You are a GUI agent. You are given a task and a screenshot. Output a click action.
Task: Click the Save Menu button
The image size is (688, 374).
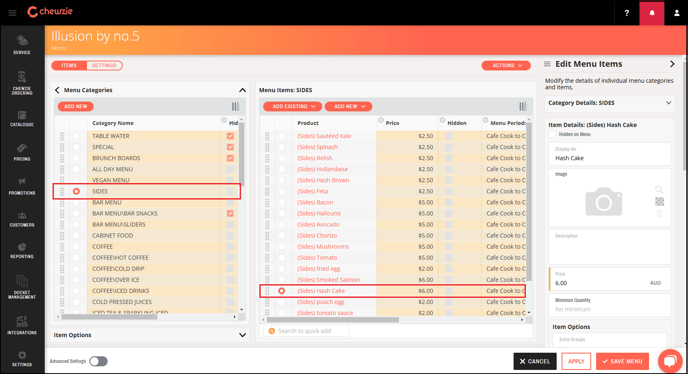pos(622,361)
